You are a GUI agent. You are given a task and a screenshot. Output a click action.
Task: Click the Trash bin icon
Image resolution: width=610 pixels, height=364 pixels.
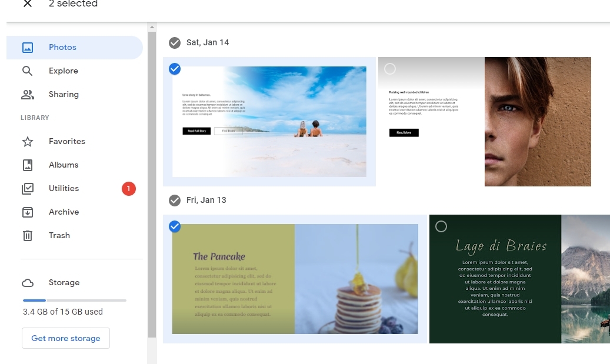(28, 236)
